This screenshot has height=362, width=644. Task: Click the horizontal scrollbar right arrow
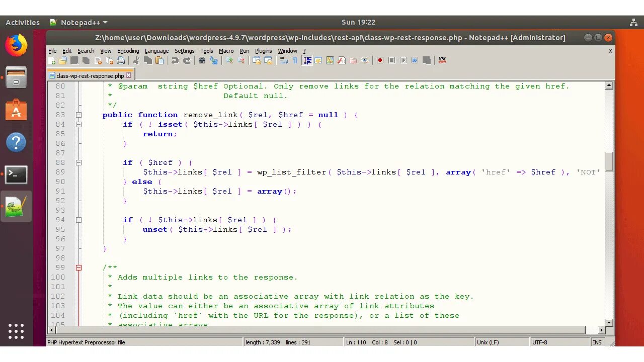point(601,330)
